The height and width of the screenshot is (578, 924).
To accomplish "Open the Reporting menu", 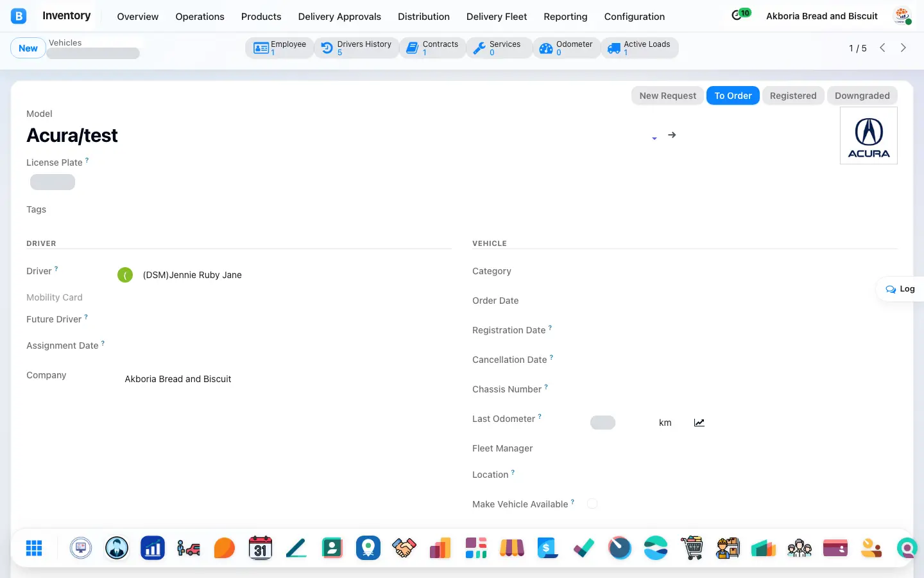I will pyautogui.click(x=565, y=17).
